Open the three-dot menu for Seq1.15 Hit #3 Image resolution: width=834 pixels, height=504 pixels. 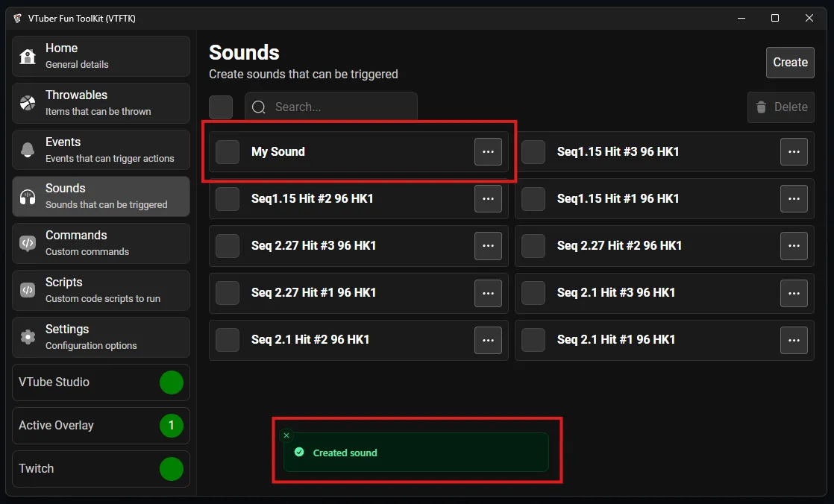794,152
